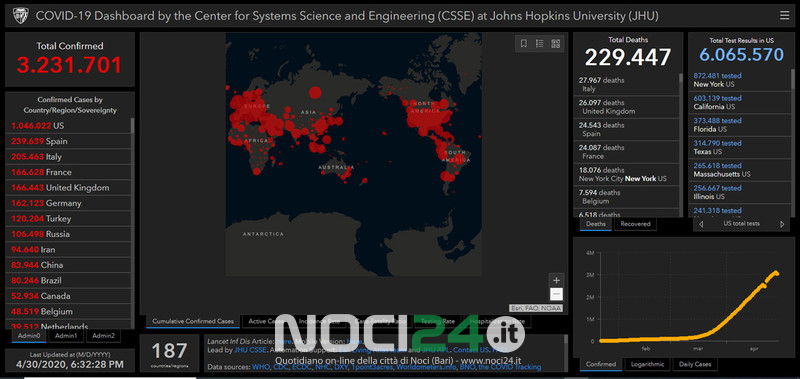Screen dimensions: 800x379
Task: Click New York 872.481 tested entry
Action: pyautogui.click(x=739, y=80)
